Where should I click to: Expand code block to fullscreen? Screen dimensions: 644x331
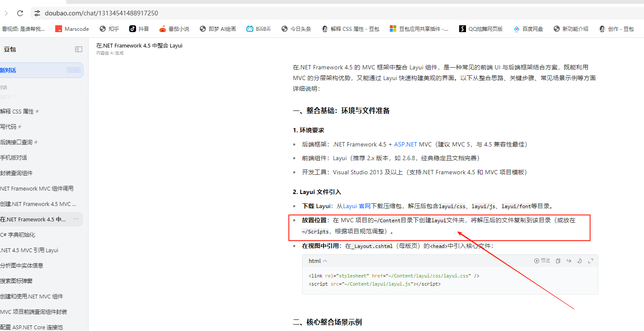[x=591, y=261]
